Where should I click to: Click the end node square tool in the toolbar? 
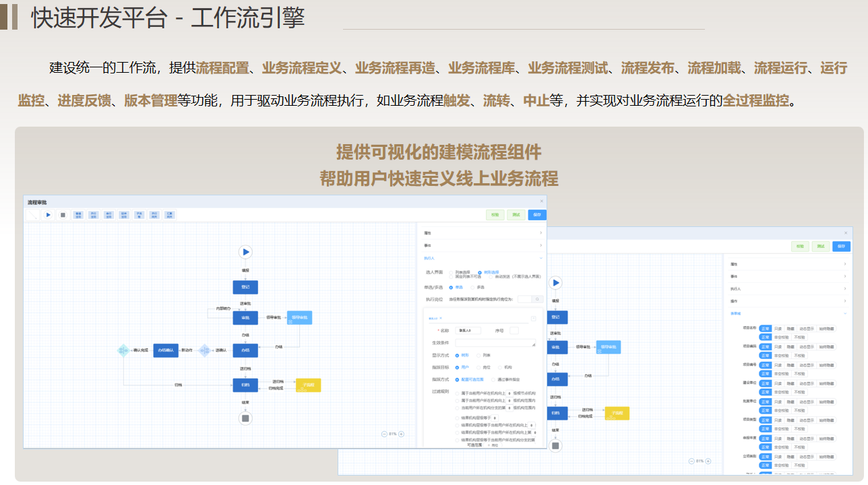tap(63, 215)
